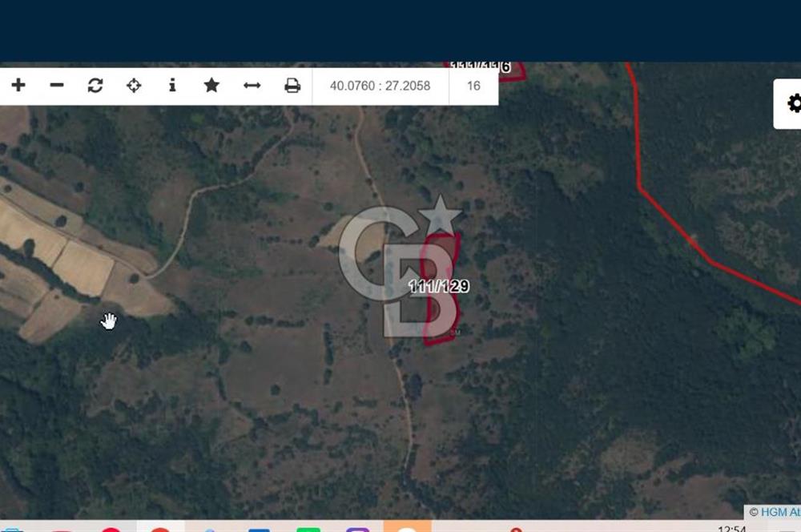
Task: Print the map using printer icon
Action: (292, 86)
